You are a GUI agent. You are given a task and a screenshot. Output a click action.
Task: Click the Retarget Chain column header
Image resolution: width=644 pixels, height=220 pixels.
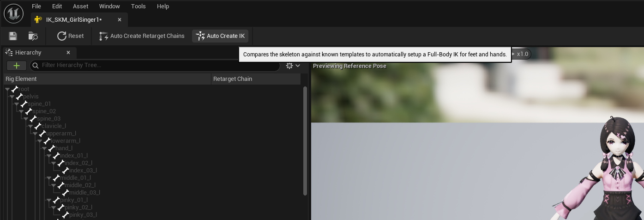(233, 79)
